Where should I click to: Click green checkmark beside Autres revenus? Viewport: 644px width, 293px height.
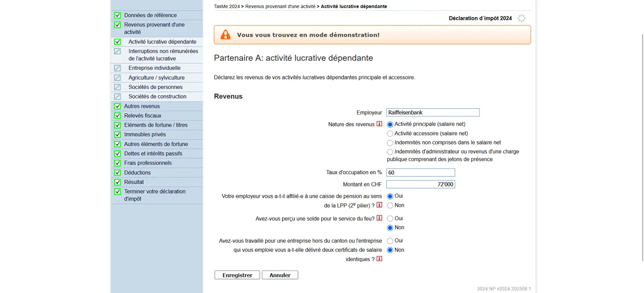tap(118, 106)
